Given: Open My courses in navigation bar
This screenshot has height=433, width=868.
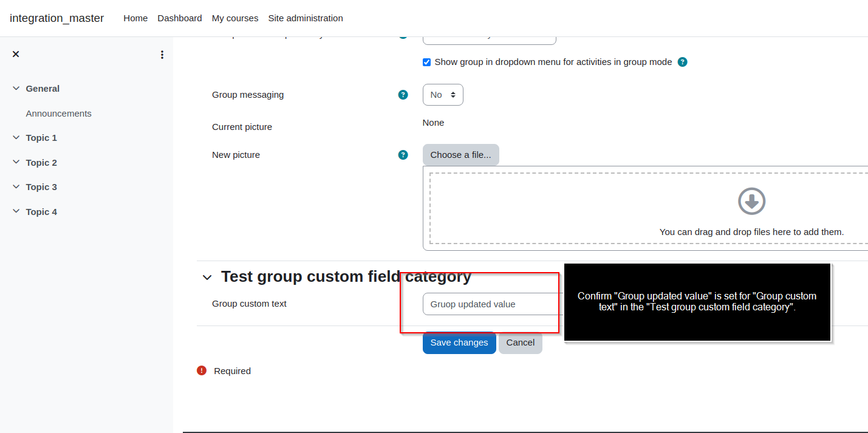Looking at the screenshot, I should pyautogui.click(x=235, y=18).
